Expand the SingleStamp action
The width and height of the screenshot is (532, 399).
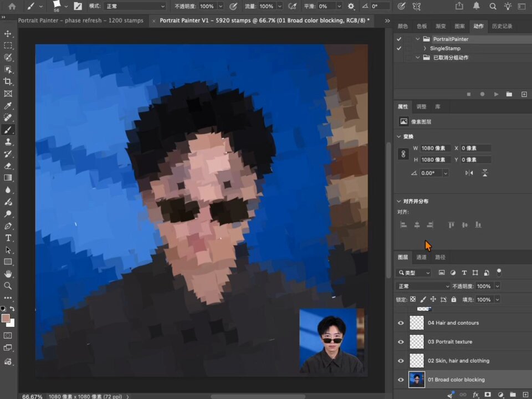coord(424,48)
